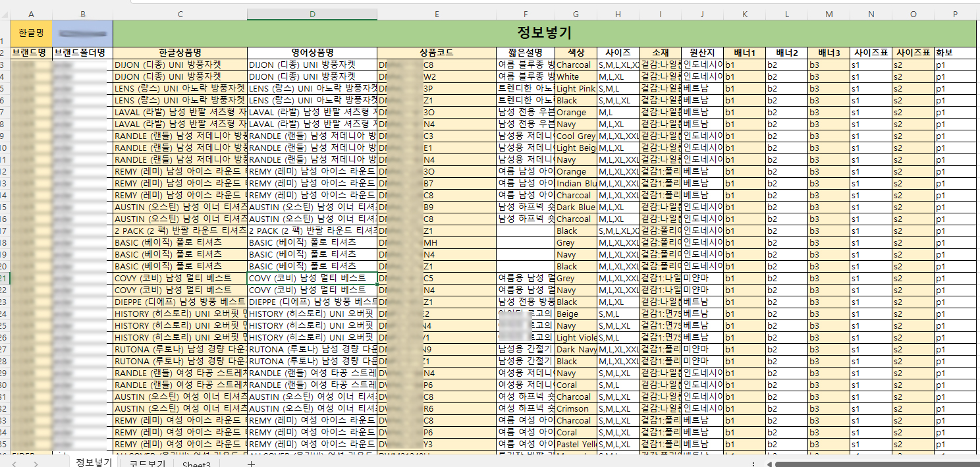Select column A header
This screenshot has height=467, width=980.
(x=31, y=14)
